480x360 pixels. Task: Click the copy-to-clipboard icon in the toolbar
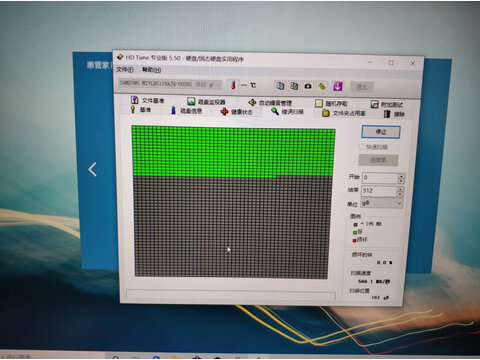[280, 86]
